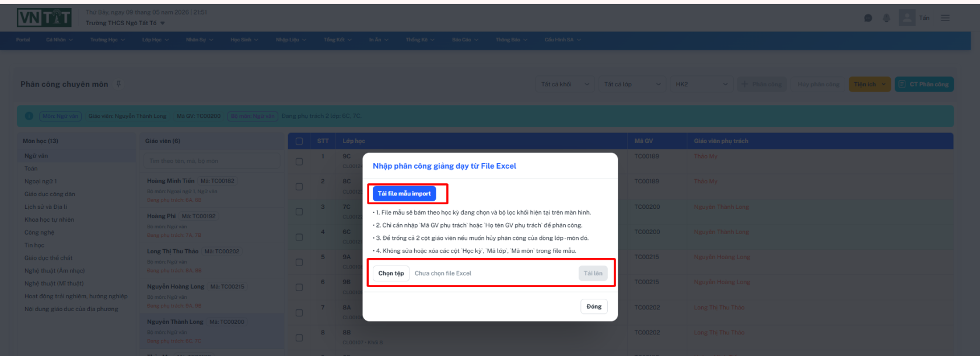The width and height of the screenshot is (980, 356).
Task: Open the Portal menu
Action: [23, 40]
